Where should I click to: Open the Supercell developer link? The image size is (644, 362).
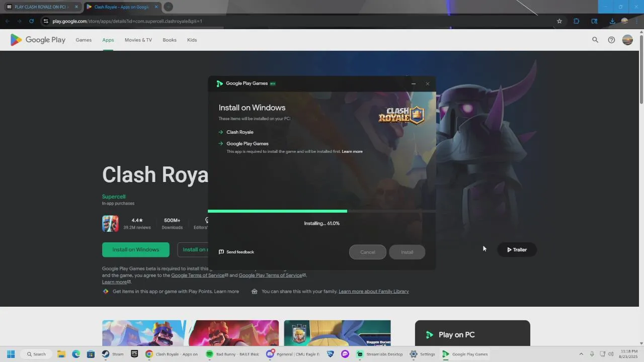point(114,197)
